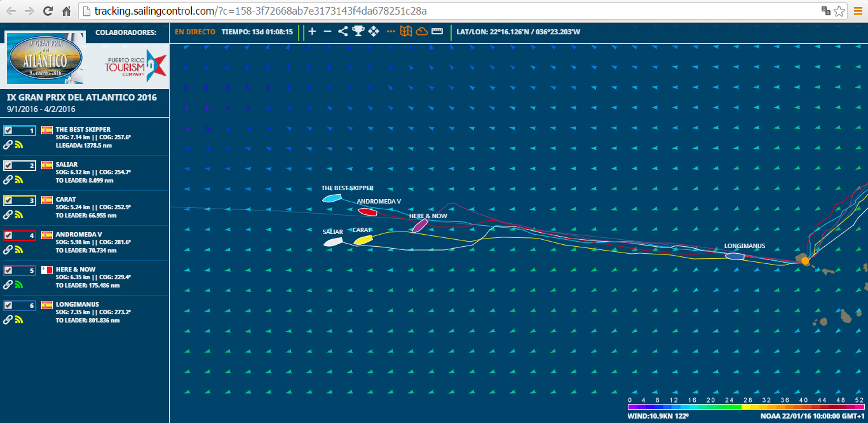Click the zoom out minus icon
The height and width of the screenshot is (423, 868).
click(327, 31)
